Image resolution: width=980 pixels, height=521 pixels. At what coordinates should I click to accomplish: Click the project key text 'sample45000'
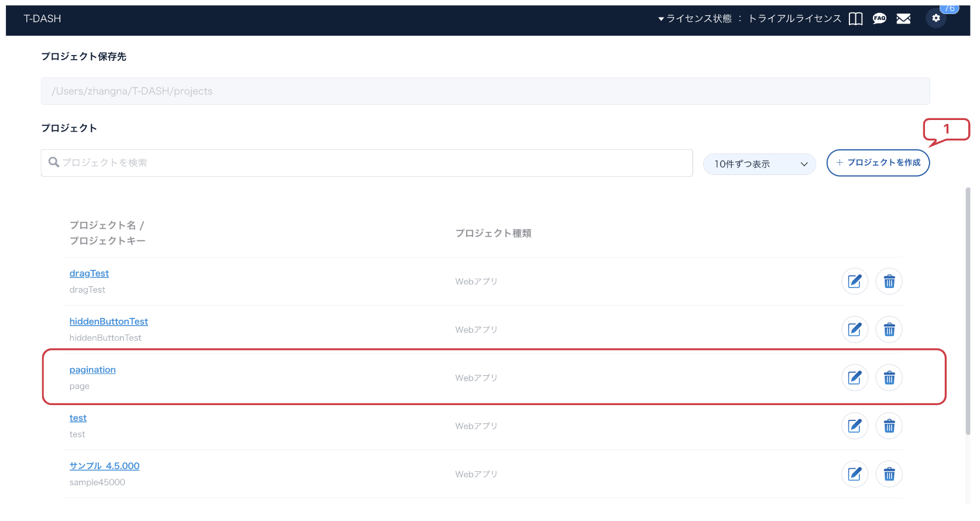97,482
